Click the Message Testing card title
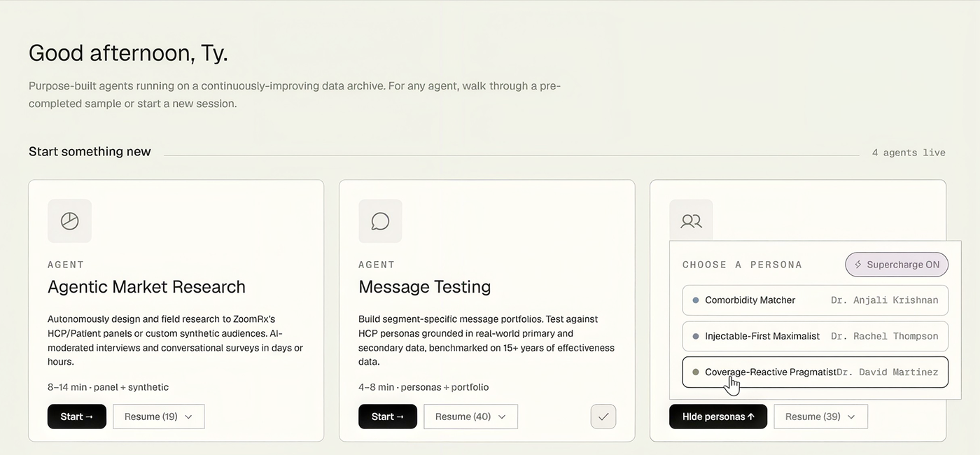The image size is (980, 455). point(425,287)
